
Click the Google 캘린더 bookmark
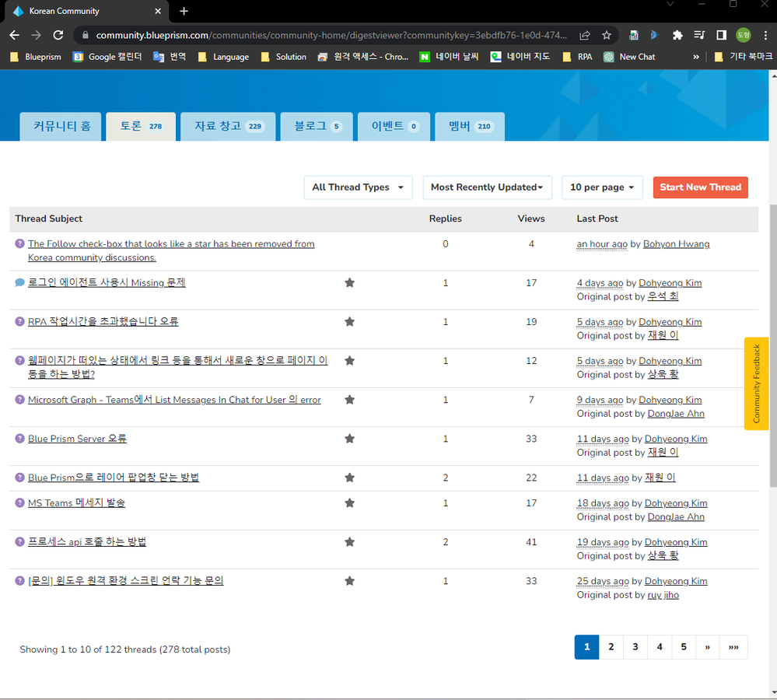pyautogui.click(x=107, y=57)
